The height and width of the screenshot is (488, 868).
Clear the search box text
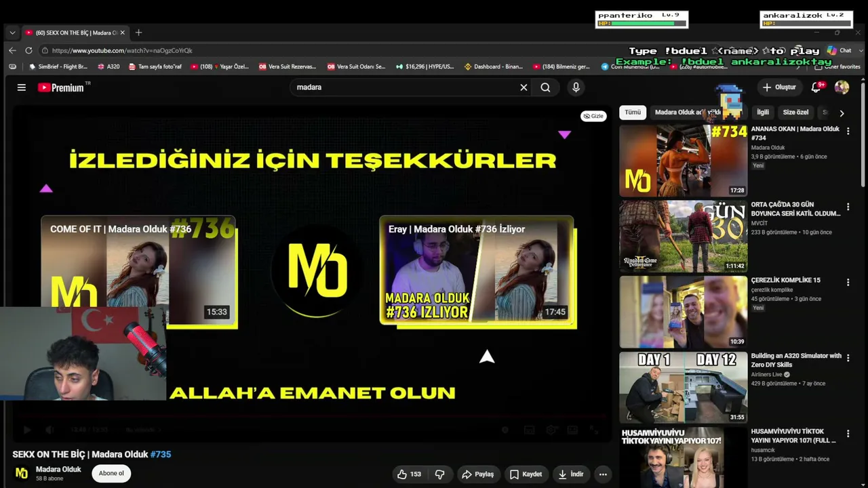tap(524, 87)
